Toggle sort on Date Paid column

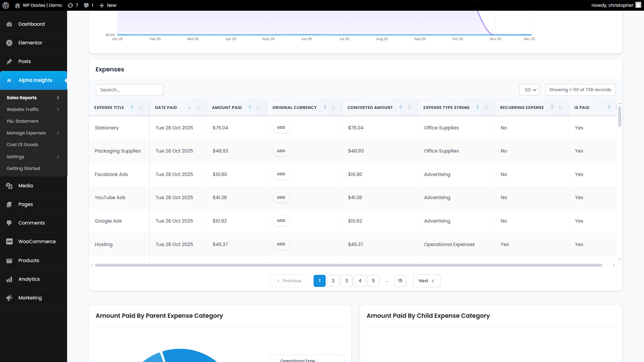(x=190, y=108)
